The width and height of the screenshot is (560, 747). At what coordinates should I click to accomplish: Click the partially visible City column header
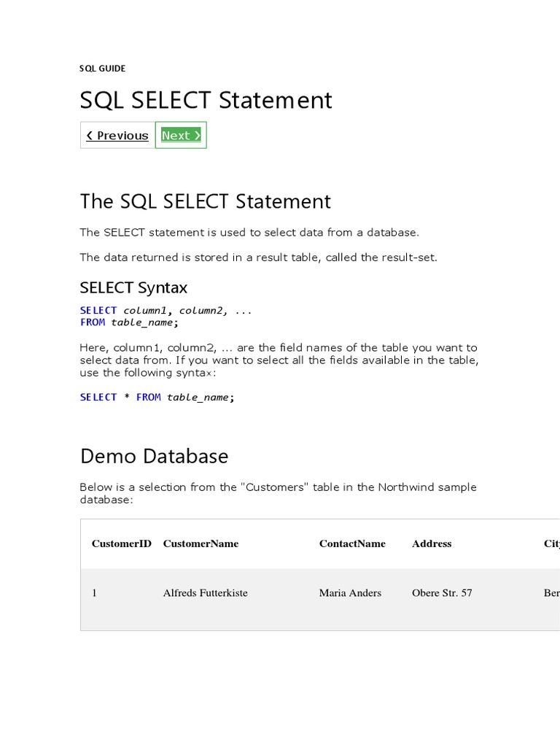(551, 543)
